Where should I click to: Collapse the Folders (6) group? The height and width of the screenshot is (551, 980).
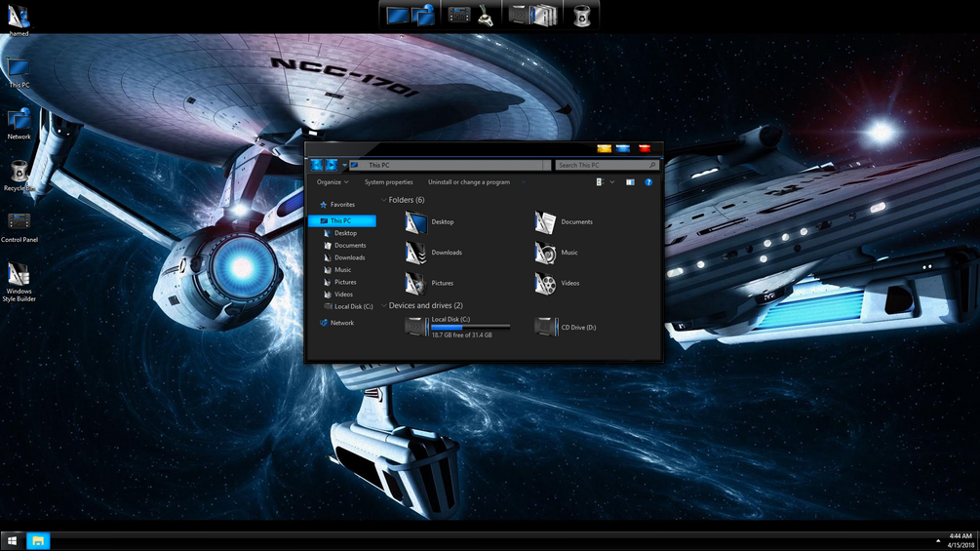coord(384,200)
